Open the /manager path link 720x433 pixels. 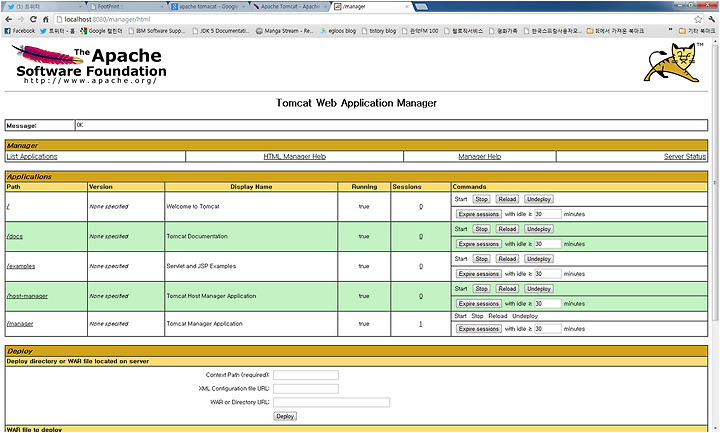(20, 324)
